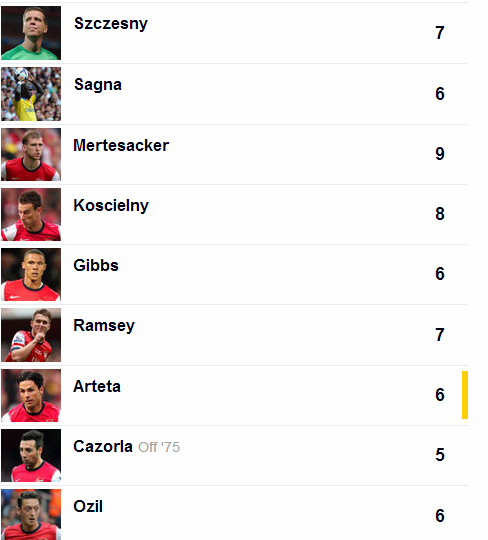Click the Koscielny name link

point(111,206)
